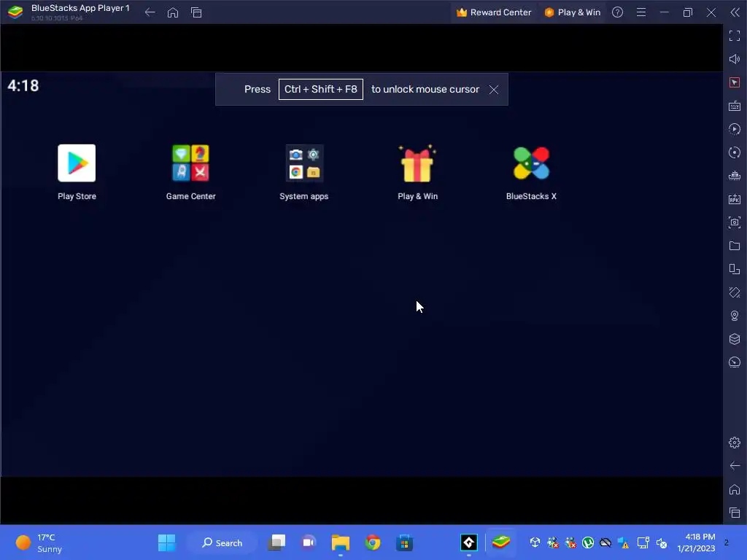Open the memory trim icon in the sidebar
747x560 pixels.
735,176
